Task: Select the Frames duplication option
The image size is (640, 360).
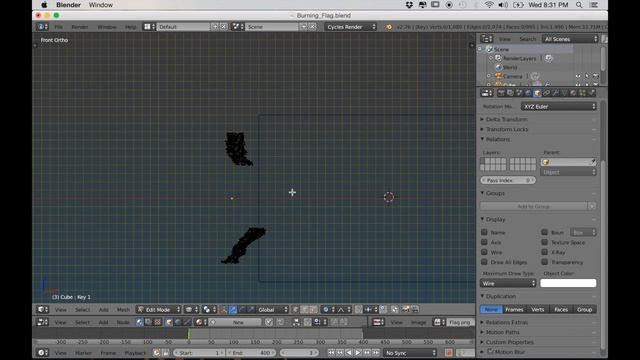Action: point(514,309)
